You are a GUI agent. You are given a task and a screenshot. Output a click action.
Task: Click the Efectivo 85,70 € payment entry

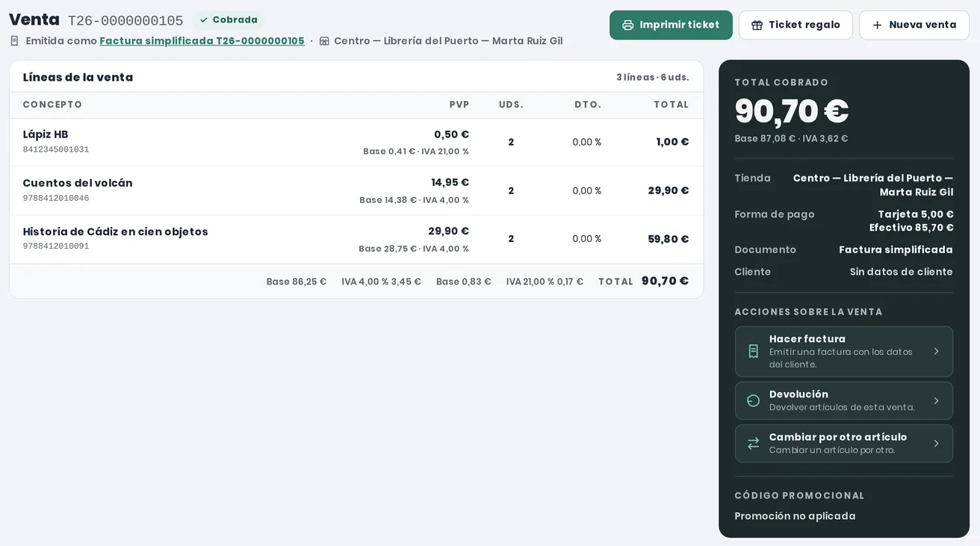click(x=911, y=228)
